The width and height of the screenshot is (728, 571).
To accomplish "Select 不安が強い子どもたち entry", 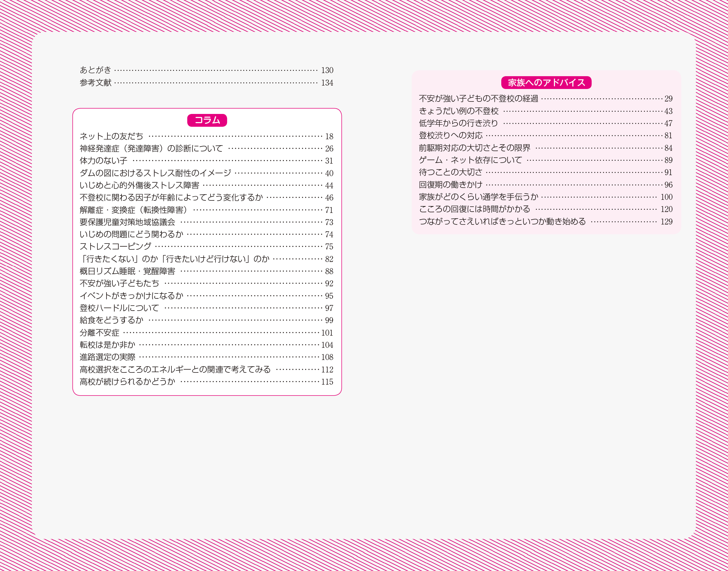I will pos(206,283).
